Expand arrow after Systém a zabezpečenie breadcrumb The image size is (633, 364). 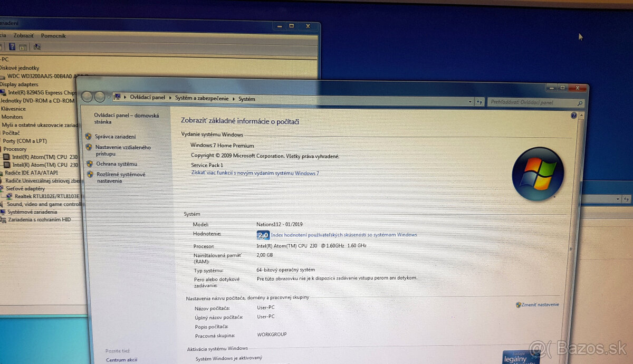(x=234, y=99)
